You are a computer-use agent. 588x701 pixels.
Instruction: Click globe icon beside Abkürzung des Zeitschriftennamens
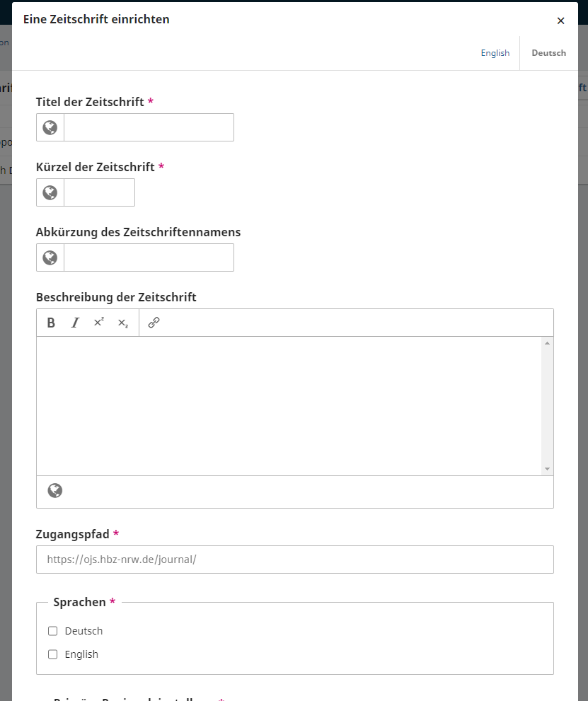tap(50, 257)
